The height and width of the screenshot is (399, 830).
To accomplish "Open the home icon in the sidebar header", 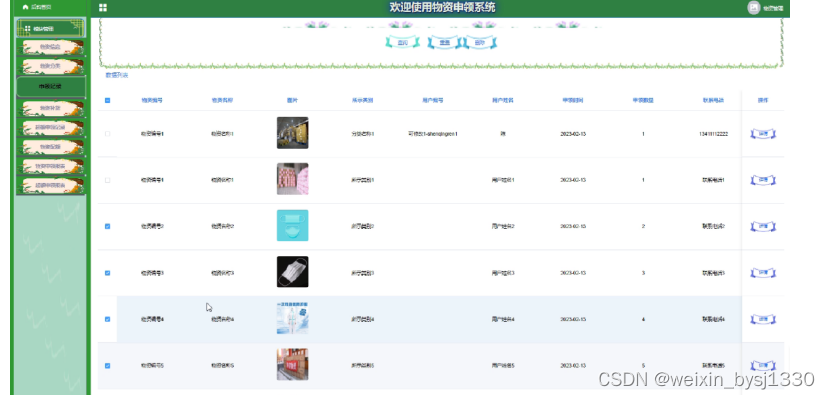I will [x=25, y=7].
